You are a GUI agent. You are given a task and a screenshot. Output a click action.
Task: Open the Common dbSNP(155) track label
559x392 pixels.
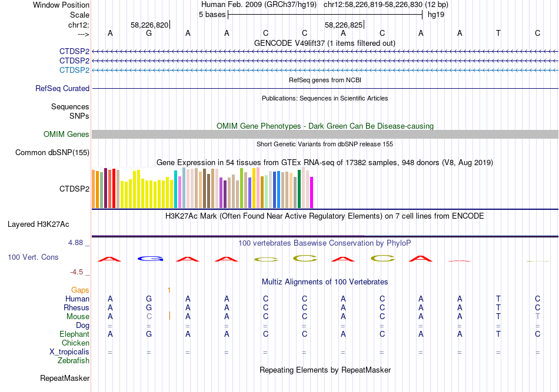[x=52, y=152]
